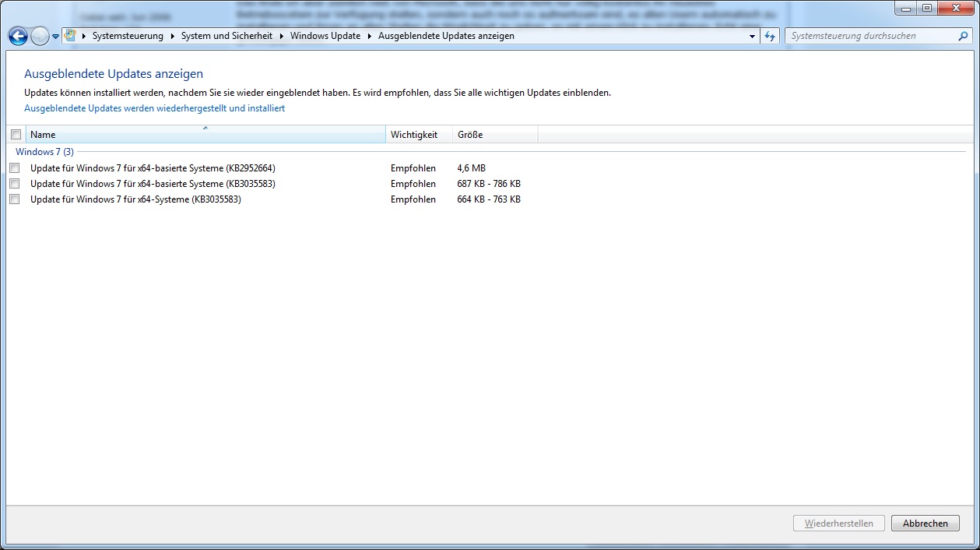Select Update für x64-basierte Systeme (KB2952664)

coord(153,168)
